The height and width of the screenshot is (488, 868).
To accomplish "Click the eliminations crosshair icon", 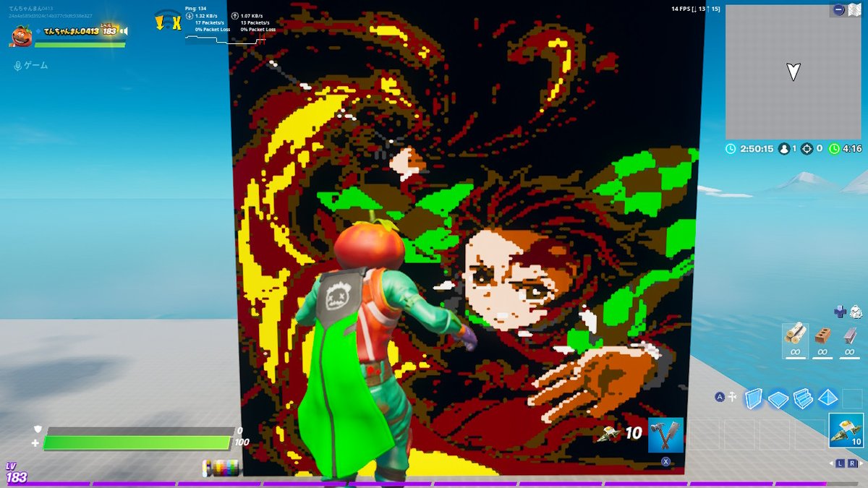I will (x=807, y=149).
